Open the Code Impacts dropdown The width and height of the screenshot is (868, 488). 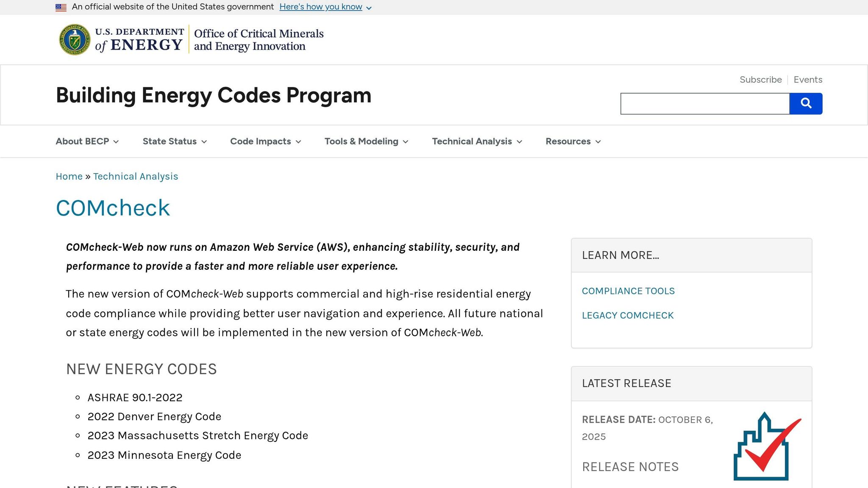pyautogui.click(x=265, y=141)
